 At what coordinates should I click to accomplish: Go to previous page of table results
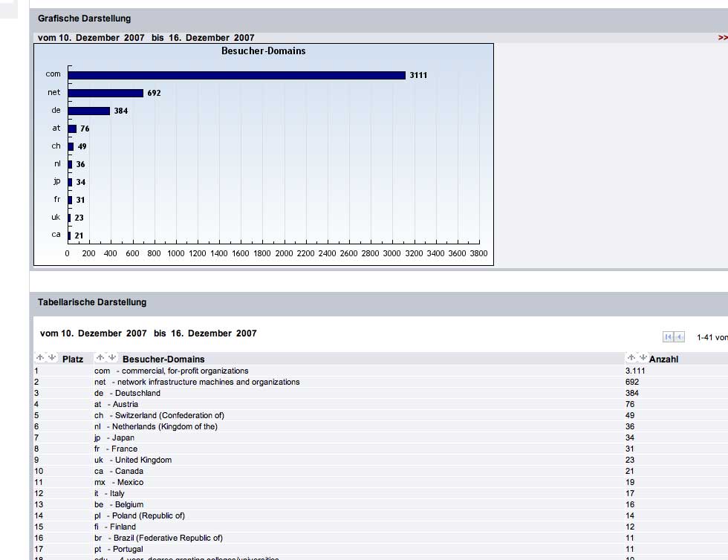(x=679, y=337)
